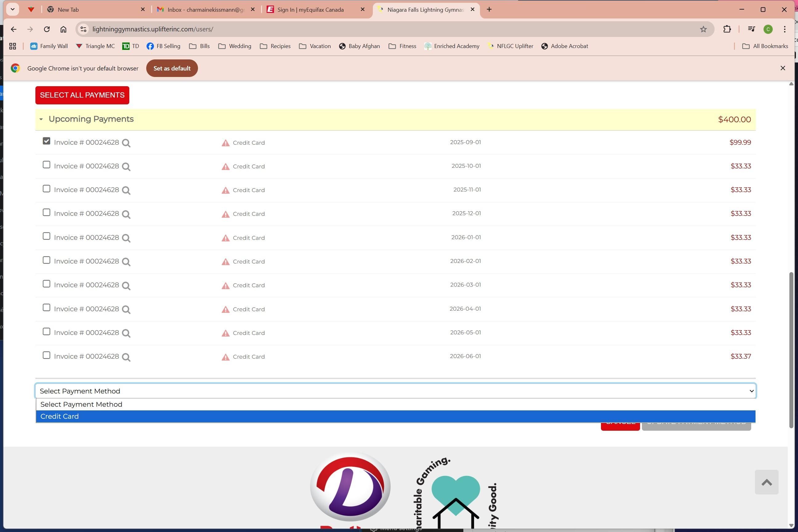The width and height of the screenshot is (798, 532).
Task: Open magnifier for 2026-06-01 invoice
Action: coord(126,357)
